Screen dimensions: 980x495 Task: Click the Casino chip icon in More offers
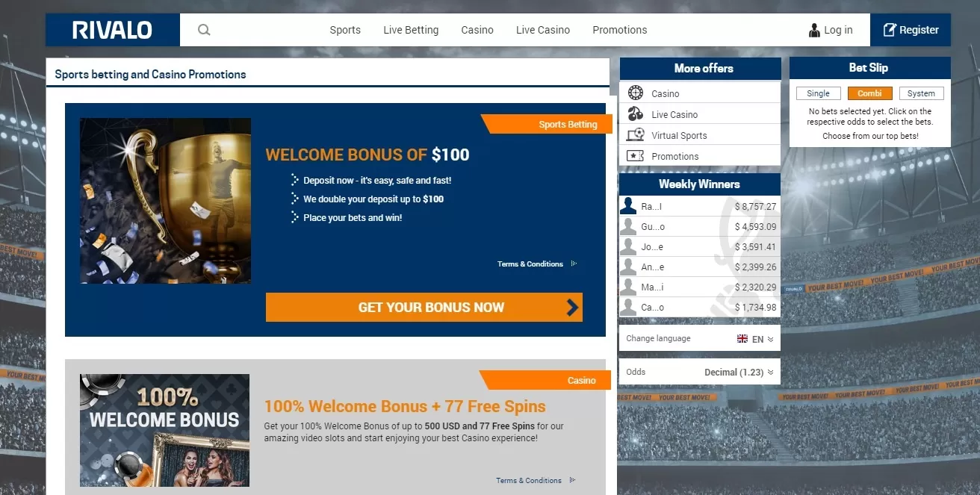coord(636,93)
